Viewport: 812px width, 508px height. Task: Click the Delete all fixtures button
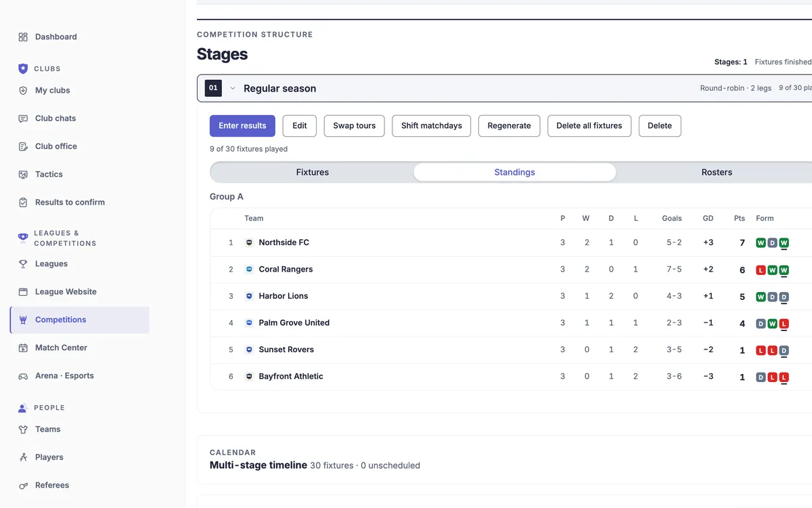pyautogui.click(x=589, y=126)
